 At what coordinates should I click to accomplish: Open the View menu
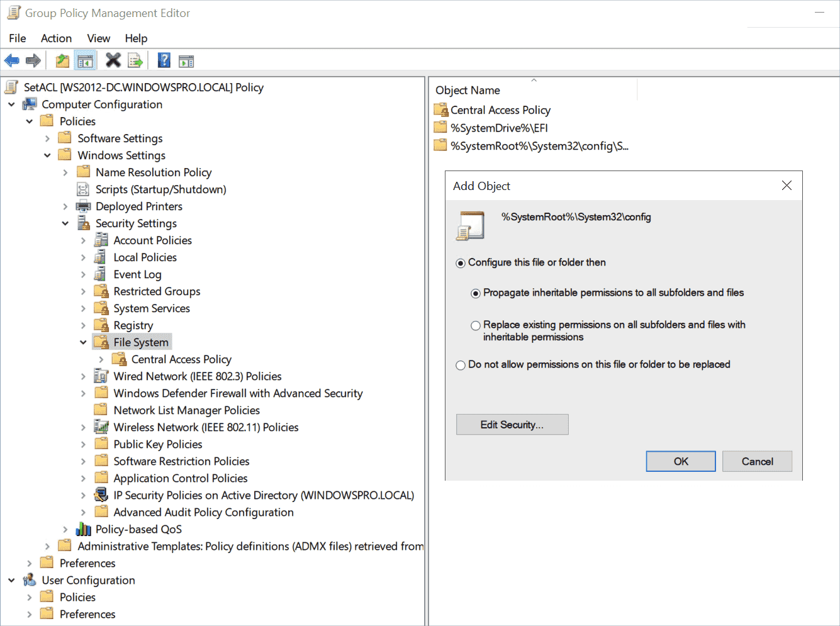98,38
